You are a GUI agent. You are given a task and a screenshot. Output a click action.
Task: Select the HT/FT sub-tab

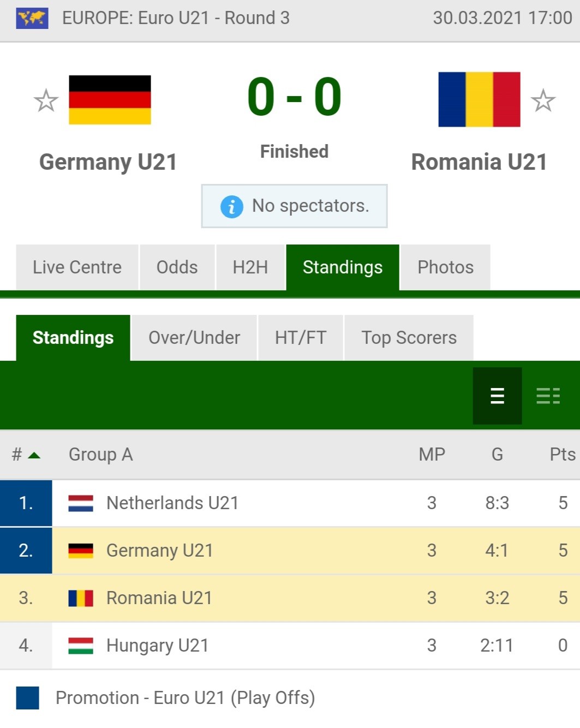(x=301, y=338)
